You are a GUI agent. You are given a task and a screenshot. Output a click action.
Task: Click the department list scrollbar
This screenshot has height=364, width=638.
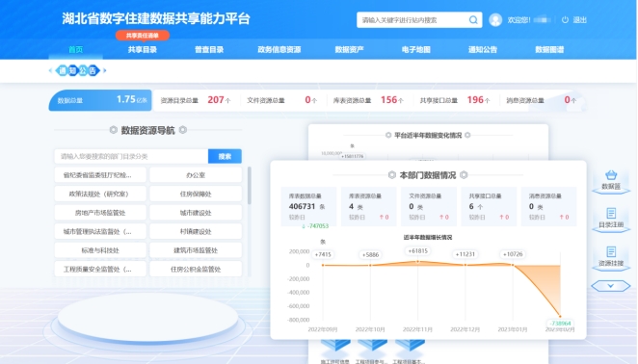click(249, 186)
